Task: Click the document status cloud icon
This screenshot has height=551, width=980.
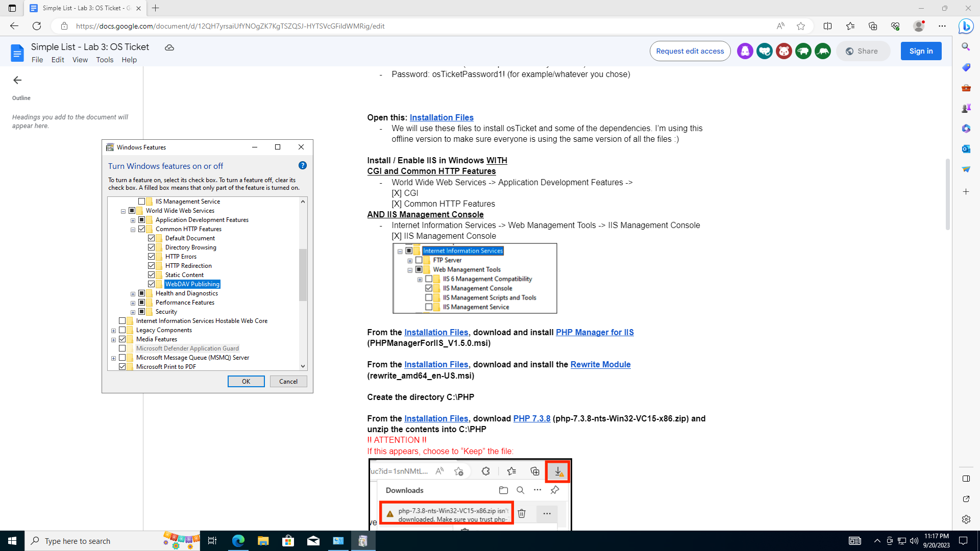Action: click(x=169, y=47)
